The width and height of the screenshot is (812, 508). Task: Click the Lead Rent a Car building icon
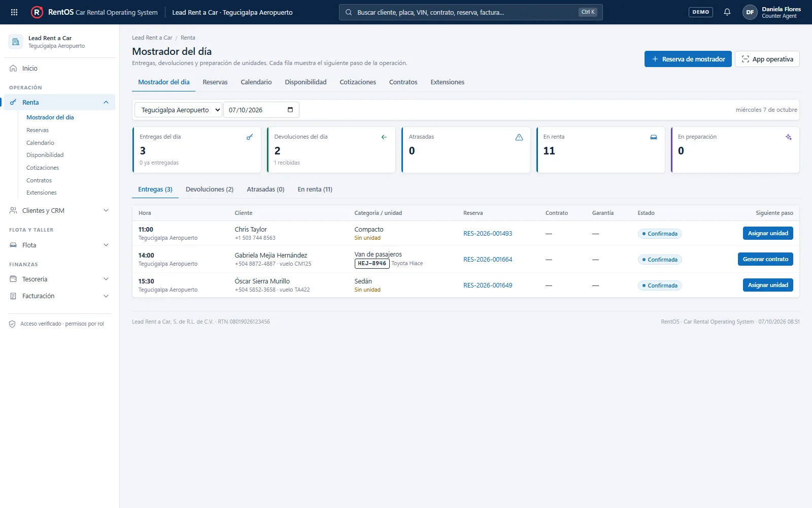coord(16,42)
